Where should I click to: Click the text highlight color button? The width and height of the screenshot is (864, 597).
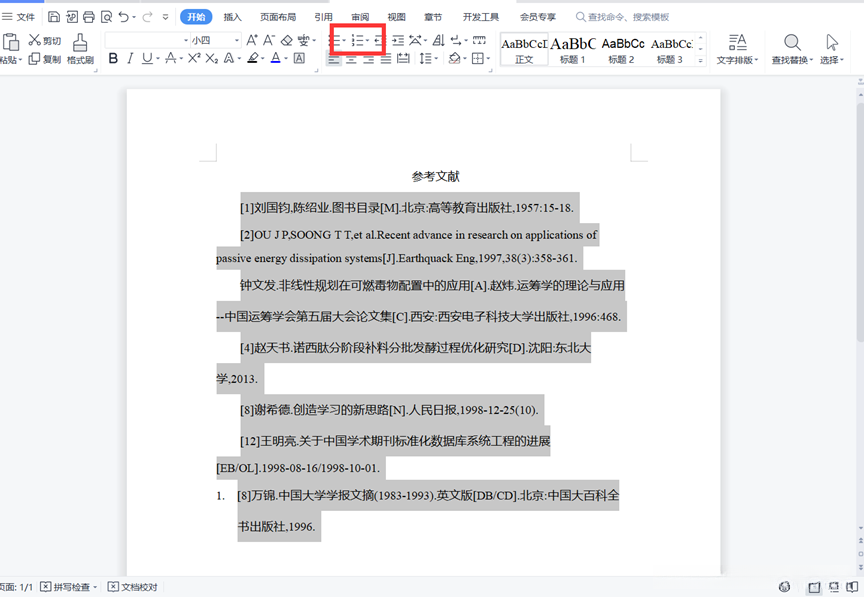(252, 58)
